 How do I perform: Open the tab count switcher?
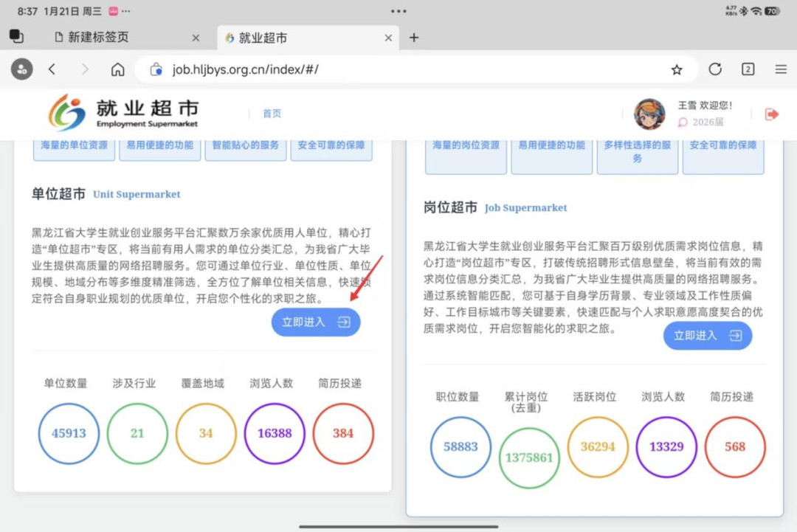point(748,69)
